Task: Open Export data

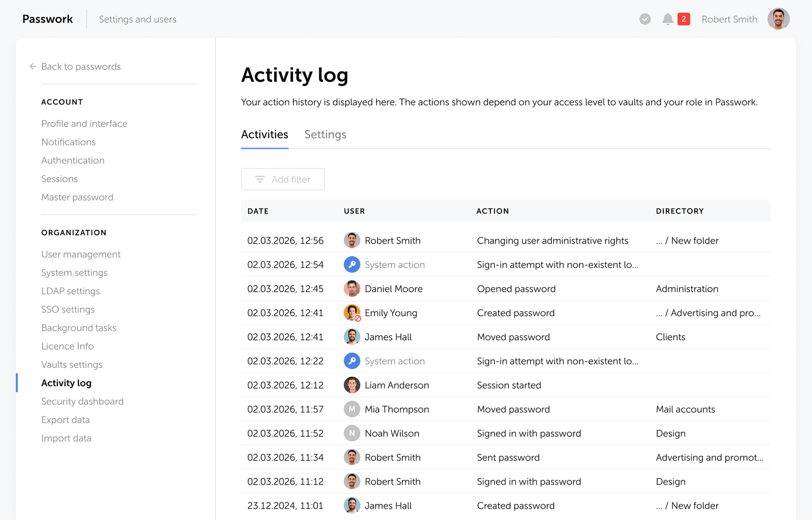Action: (65, 420)
